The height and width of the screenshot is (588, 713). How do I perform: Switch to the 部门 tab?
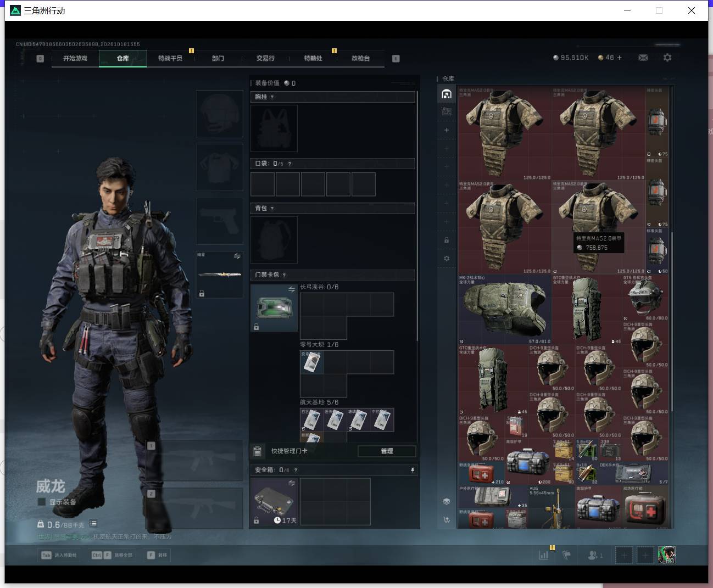[x=218, y=58]
